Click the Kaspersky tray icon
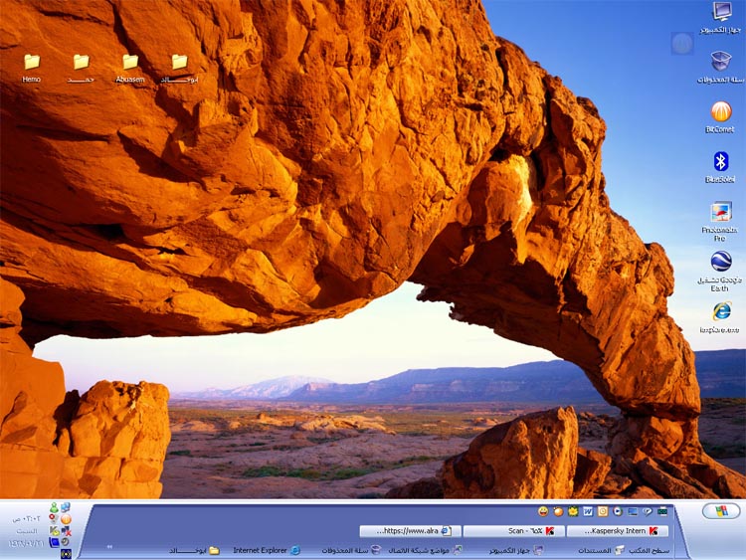The width and height of the screenshot is (746, 560). pos(55,530)
